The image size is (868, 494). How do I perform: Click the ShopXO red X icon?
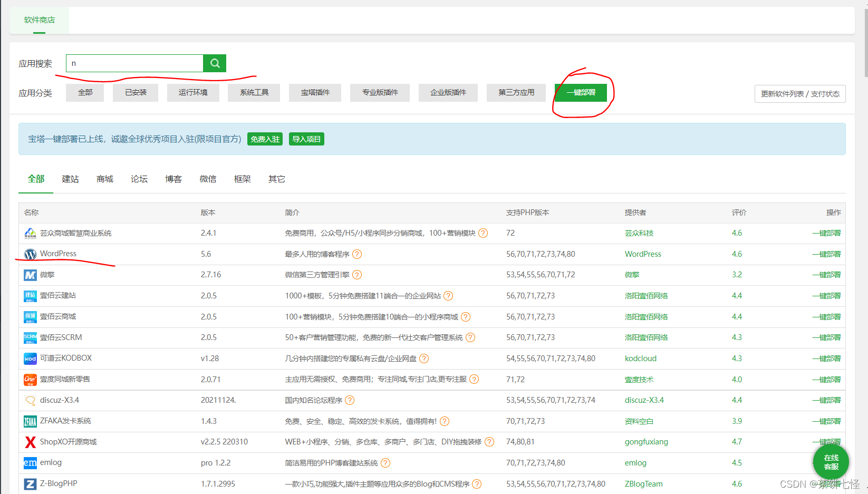pyautogui.click(x=30, y=442)
